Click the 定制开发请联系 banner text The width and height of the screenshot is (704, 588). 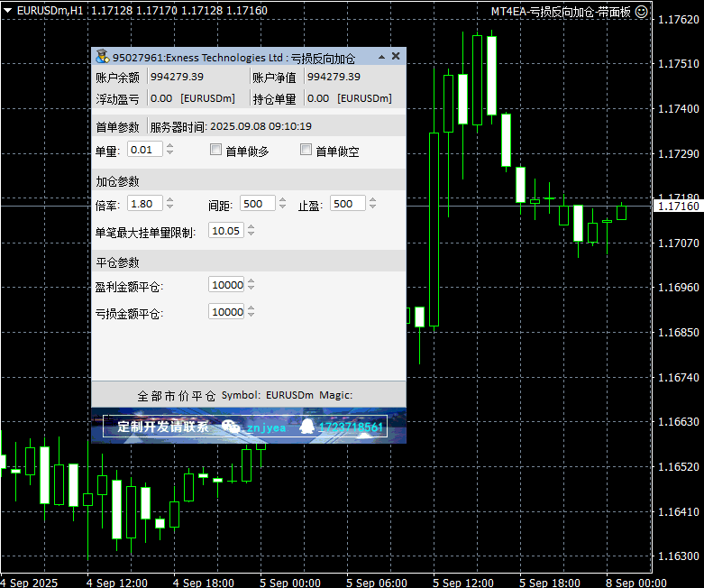click(x=163, y=427)
